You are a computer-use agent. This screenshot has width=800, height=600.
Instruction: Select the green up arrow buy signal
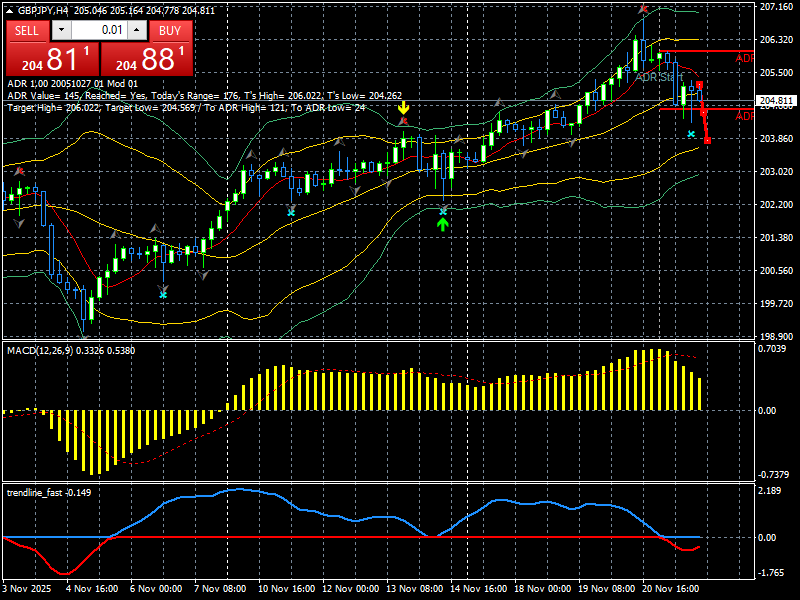[x=442, y=224]
